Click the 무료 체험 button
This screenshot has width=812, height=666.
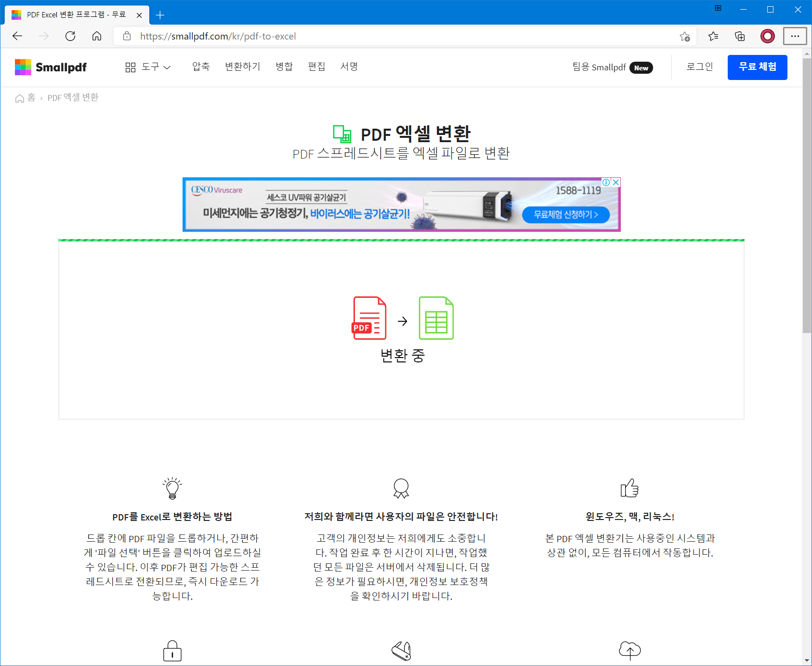click(758, 67)
